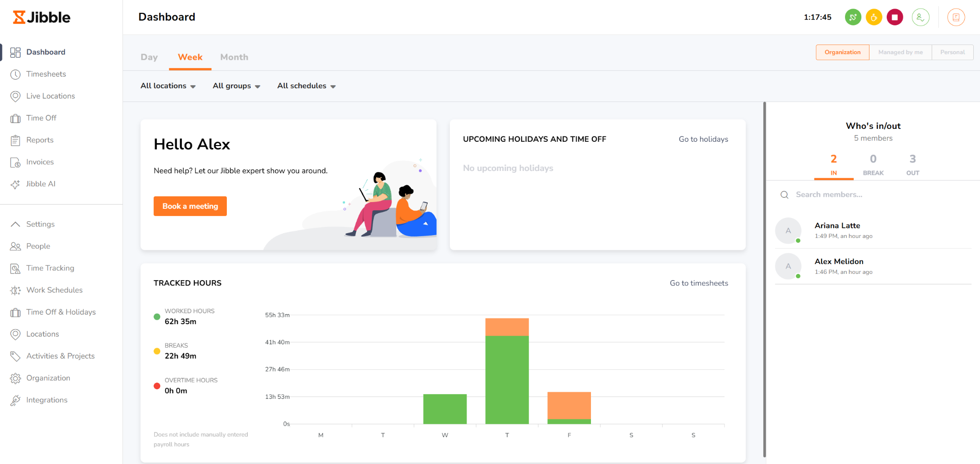
Task: Follow the Go to timesheets link
Action: click(699, 283)
